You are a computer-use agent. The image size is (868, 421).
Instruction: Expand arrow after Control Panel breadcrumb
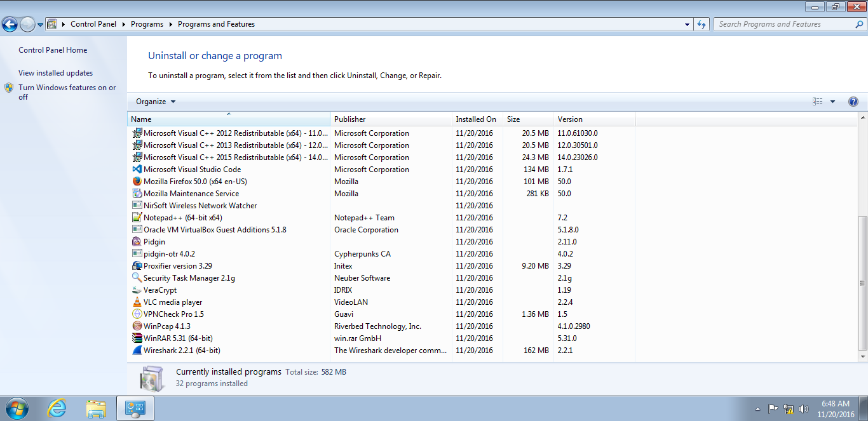123,24
